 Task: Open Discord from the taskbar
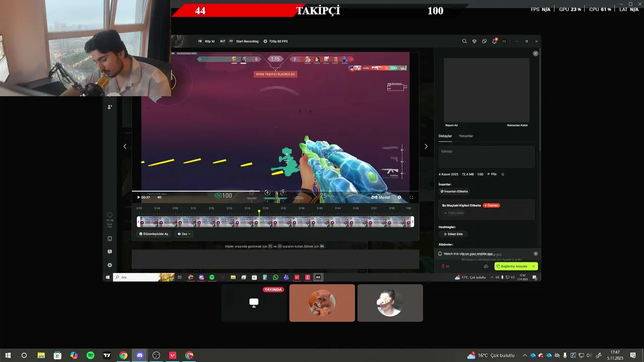(140, 355)
